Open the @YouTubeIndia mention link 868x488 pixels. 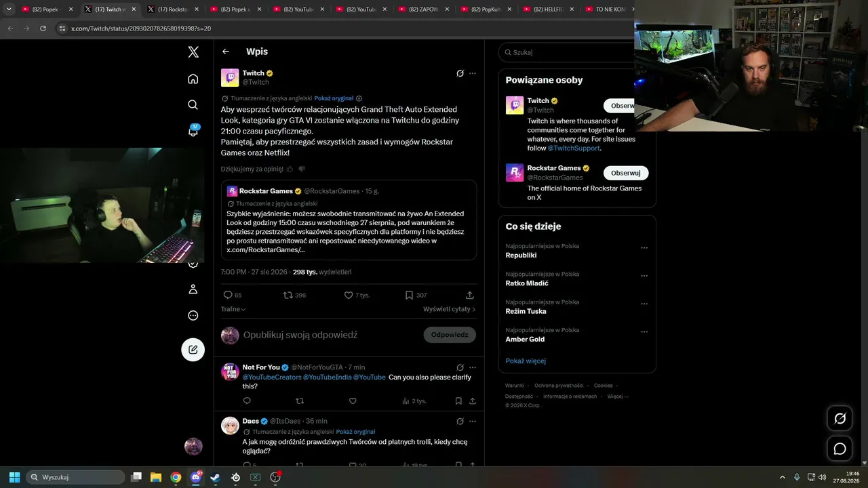327,377
